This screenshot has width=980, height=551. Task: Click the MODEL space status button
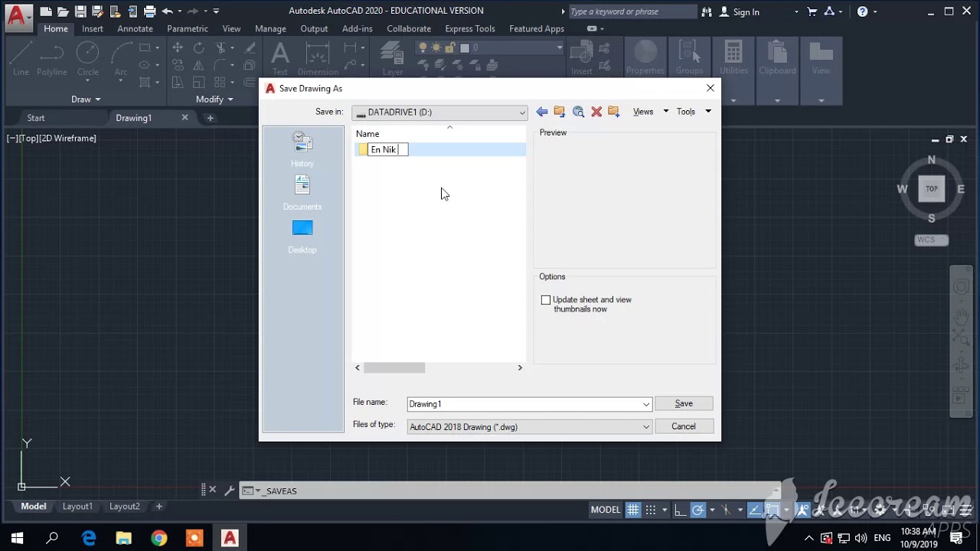606,510
